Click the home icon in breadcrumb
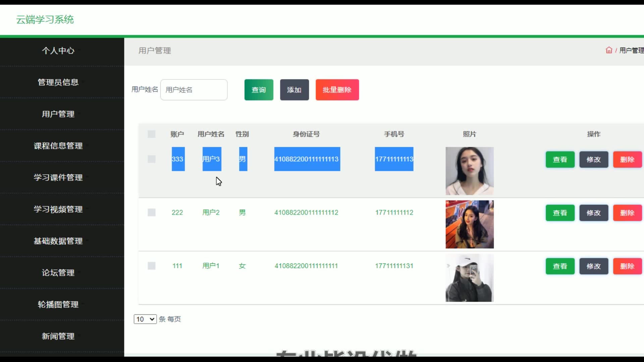The image size is (644, 362). point(609,50)
